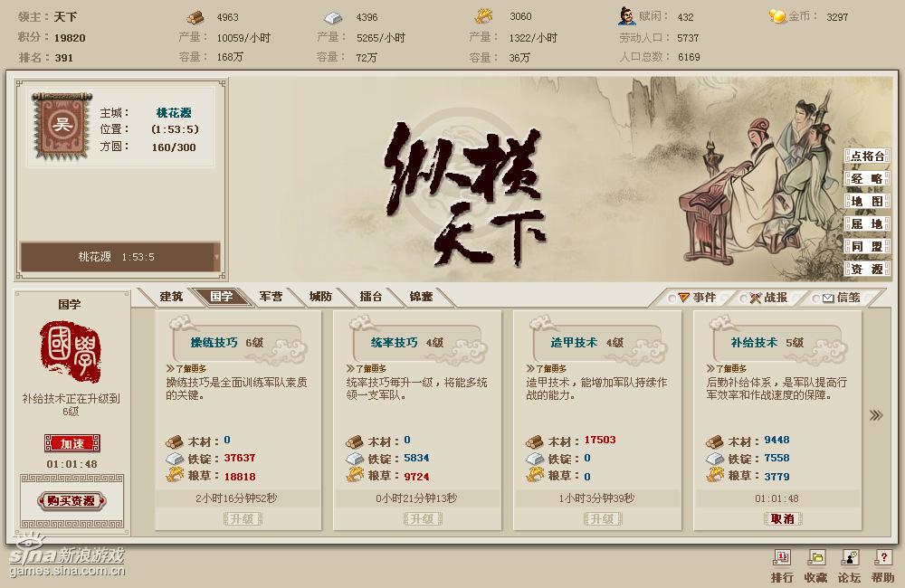The image size is (905, 588).
Task: Open 点将台 from the right side menu
Action: pos(867,156)
